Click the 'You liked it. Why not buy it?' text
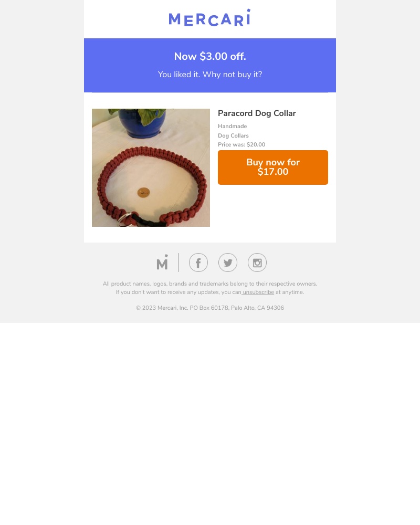420x525 pixels. point(210,75)
